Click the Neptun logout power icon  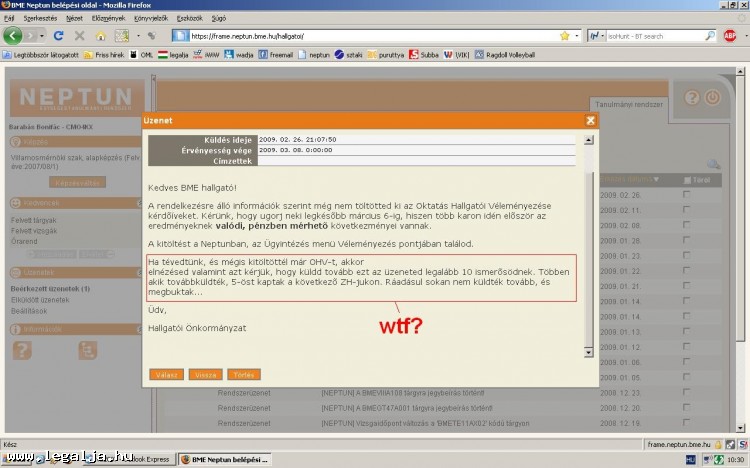pyautogui.click(x=712, y=98)
